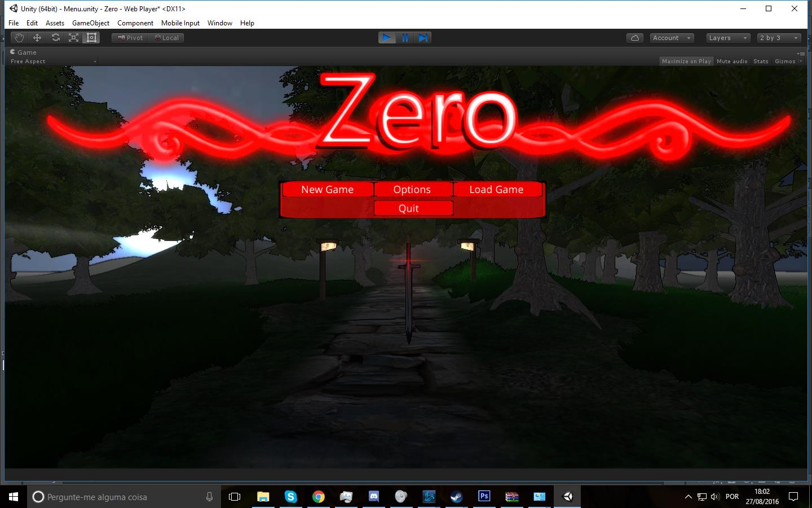Open the Account dropdown
Image resolution: width=812 pixels, height=508 pixels.
click(672, 38)
